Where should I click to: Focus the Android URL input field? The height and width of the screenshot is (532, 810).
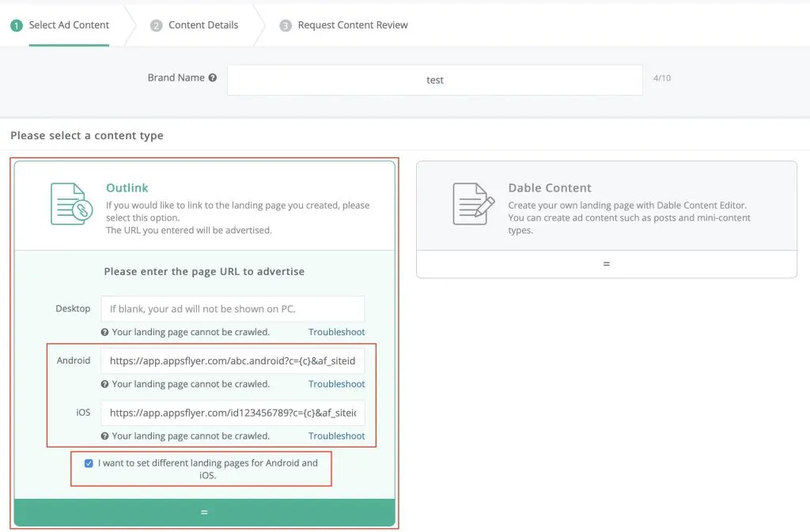(233, 361)
